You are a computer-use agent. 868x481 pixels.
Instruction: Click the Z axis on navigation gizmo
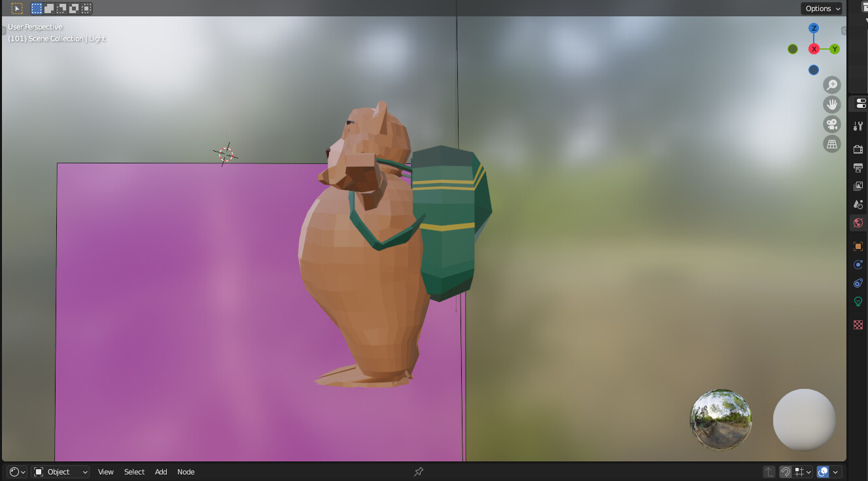(x=814, y=28)
